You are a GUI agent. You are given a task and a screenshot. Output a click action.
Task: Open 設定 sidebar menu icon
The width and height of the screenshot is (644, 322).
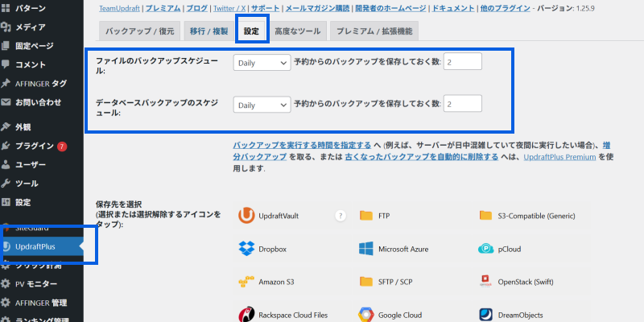pyautogui.click(x=6, y=202)
